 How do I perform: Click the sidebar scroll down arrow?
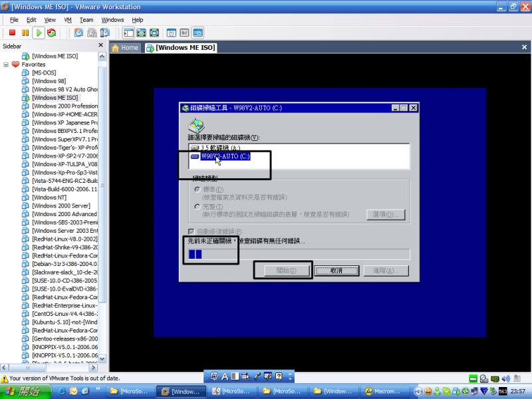pyautogui.click(x=102, y=358)
